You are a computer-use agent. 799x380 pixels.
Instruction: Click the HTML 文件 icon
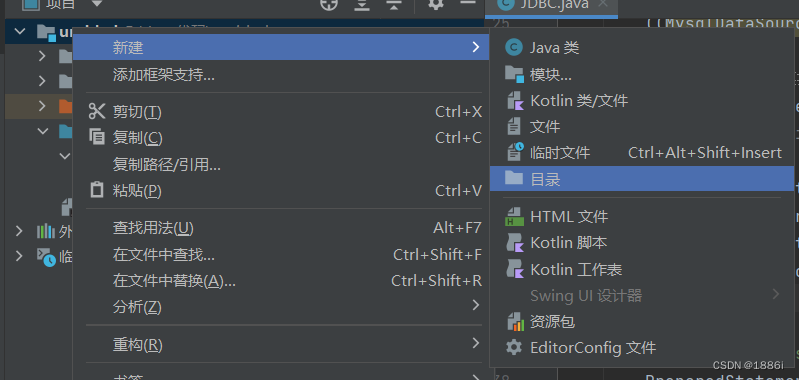pyautogui.click(x=515, y=216)
